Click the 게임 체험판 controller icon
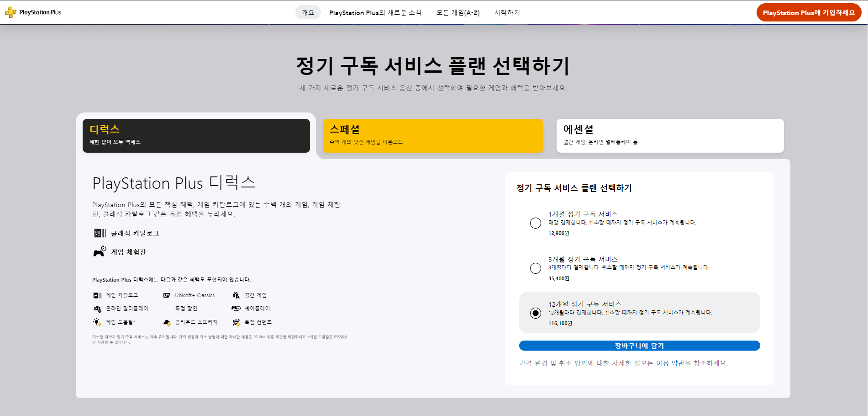The width and height of the screenshot is (868, 416). 100,251
